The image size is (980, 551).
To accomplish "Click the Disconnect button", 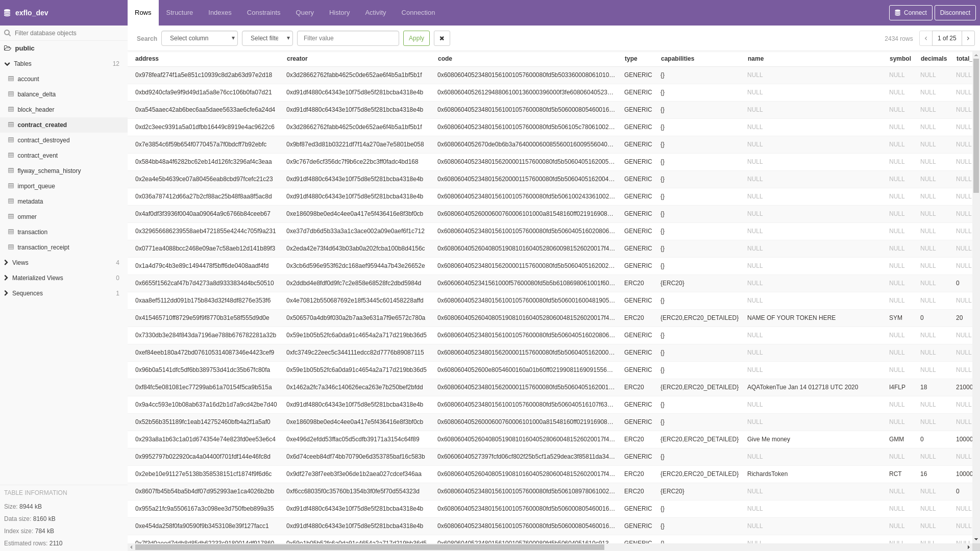I will click(955, 13).
